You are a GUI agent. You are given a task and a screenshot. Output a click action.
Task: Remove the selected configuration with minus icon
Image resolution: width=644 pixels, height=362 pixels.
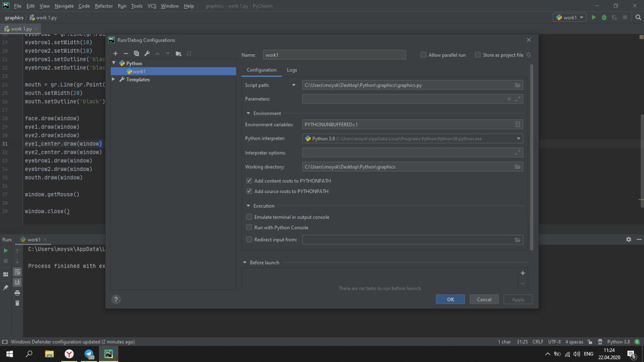pyautogui.click(x=126, y=53)
